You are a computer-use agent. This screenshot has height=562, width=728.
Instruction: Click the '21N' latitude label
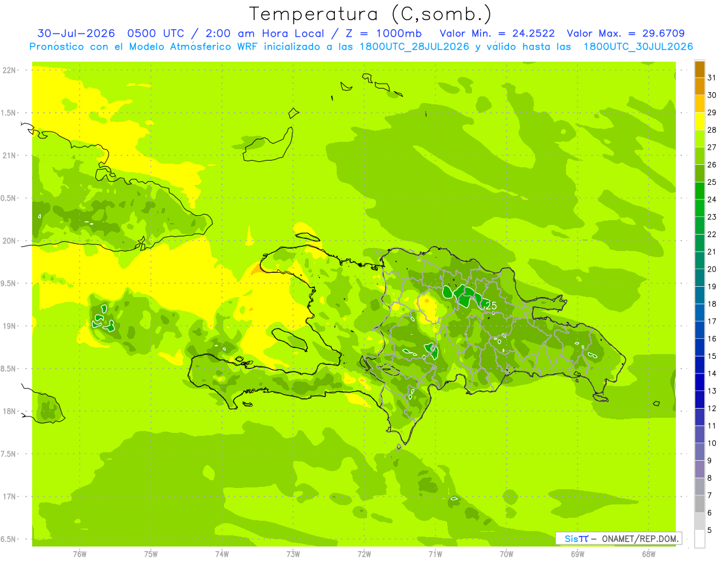coord(9,155)
